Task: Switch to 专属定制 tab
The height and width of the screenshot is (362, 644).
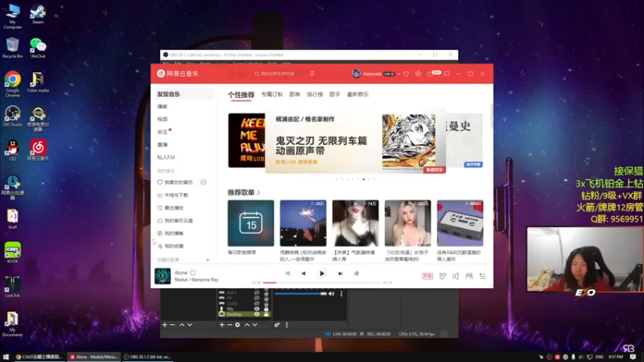Action: 272,94
